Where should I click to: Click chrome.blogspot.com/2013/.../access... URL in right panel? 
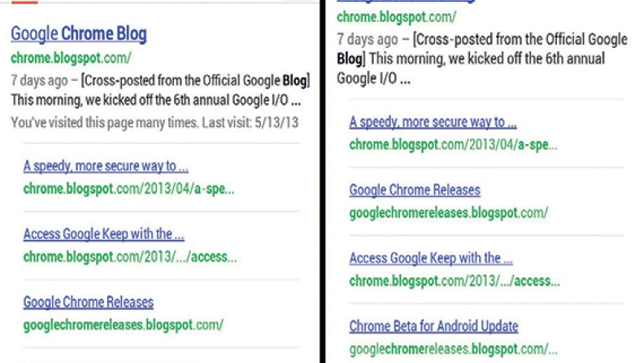455,281
